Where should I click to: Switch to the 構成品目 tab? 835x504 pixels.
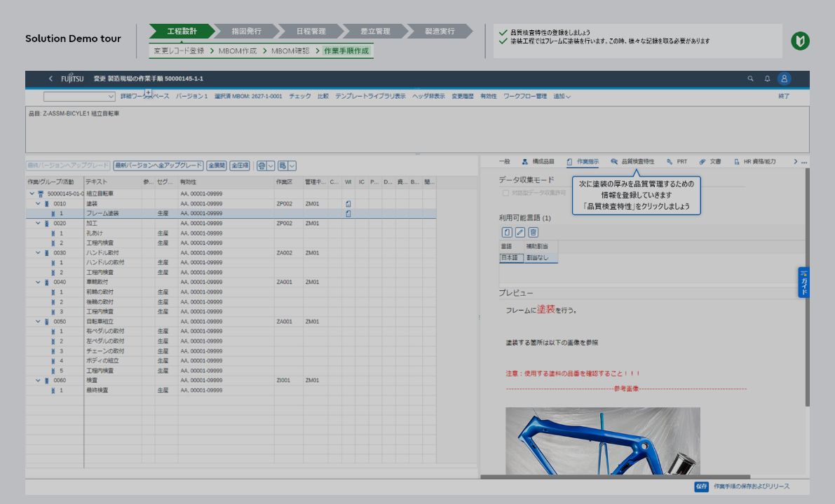click(x=538, y=161)
